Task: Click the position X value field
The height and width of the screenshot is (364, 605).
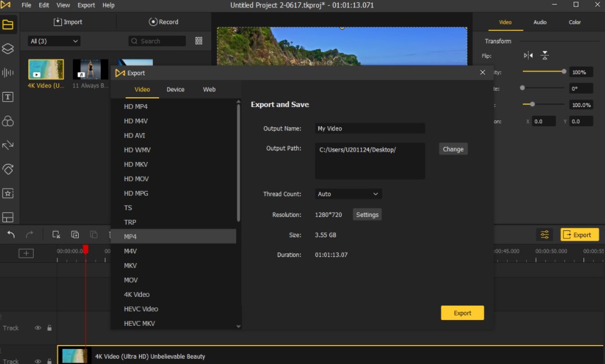Action: 544,122
